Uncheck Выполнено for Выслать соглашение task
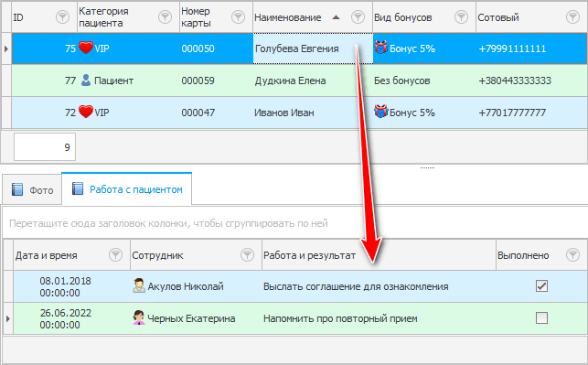Image resolution: width=588 pixels, height=365 pixels. pos(541,285)
